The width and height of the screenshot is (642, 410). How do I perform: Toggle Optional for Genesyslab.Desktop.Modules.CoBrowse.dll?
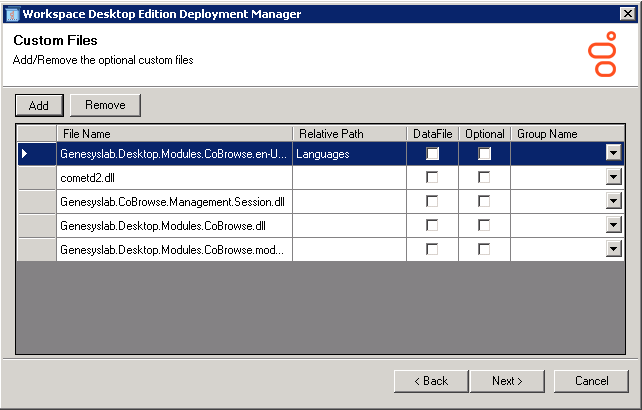click(484, 225)
